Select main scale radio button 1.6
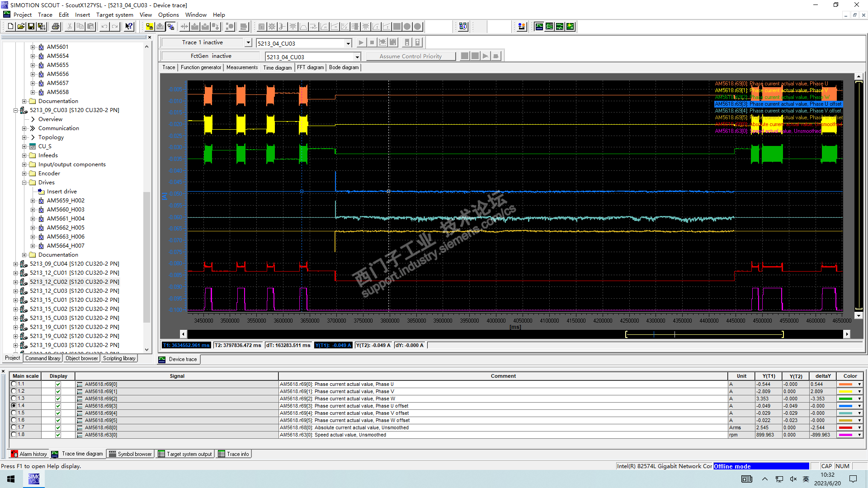Screen dimensions: 868x488 pyautogui.click(x=14, y=420)
